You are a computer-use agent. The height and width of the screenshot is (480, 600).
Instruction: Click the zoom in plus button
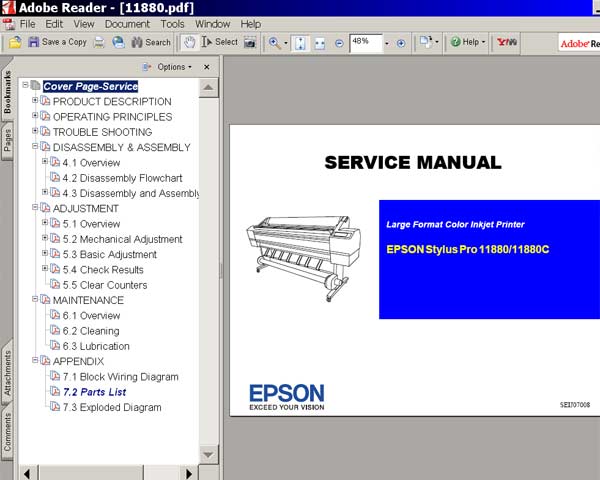click(x=401, y=43)
